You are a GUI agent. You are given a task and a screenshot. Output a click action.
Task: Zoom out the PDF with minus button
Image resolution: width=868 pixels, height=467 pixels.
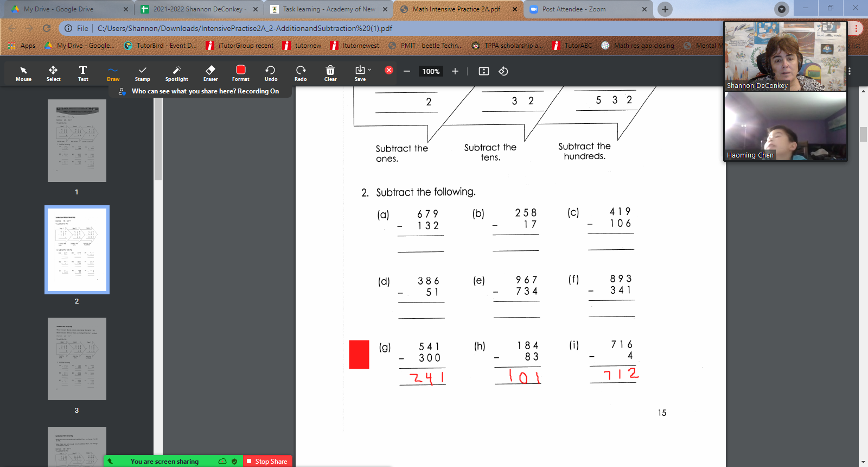tap(407, 71)
